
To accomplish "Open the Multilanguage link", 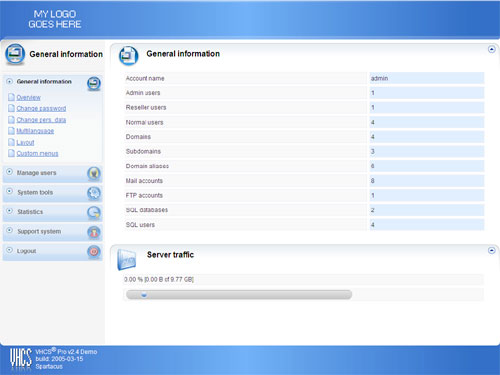I will coord(35,131).
